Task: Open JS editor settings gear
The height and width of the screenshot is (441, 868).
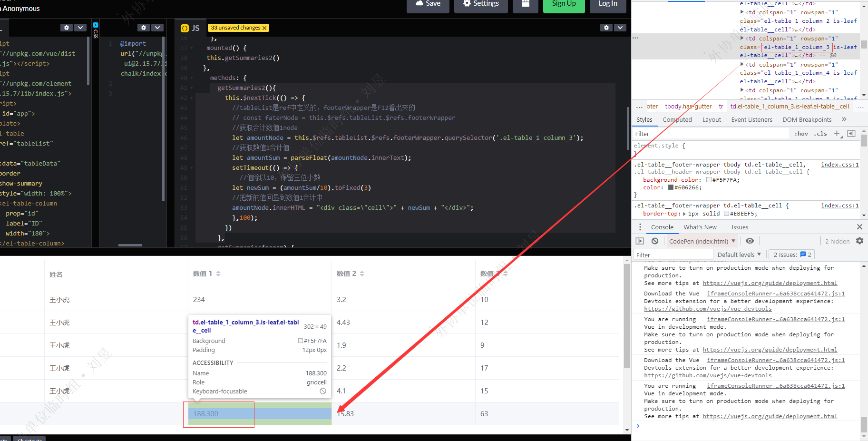Action: point(606,28)
